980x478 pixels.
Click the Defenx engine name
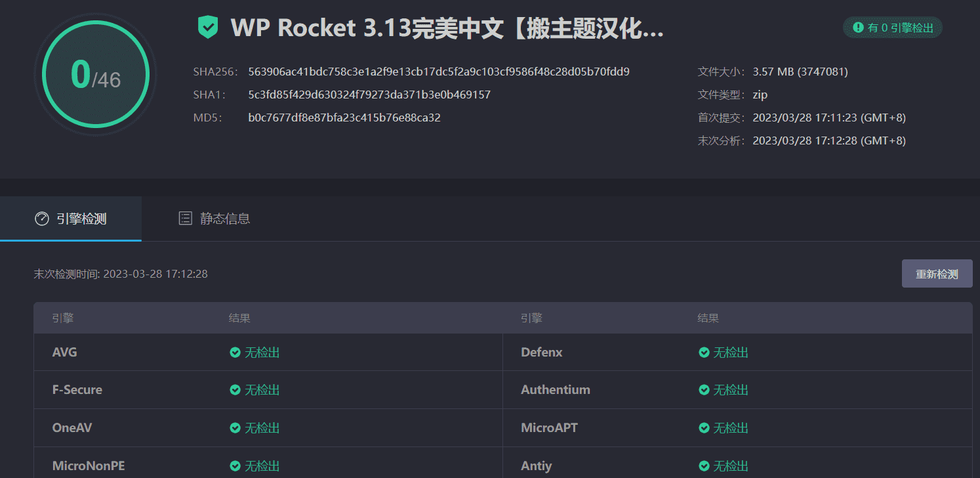click(x=542, y=353)
